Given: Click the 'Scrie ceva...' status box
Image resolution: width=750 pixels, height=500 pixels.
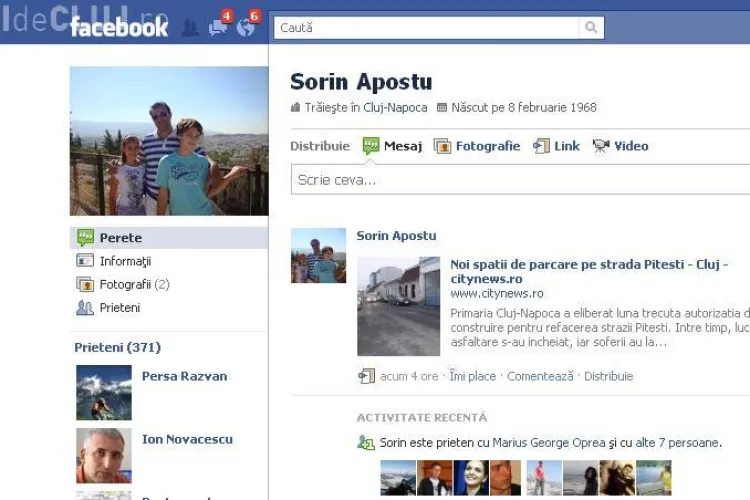Looking at the screenshot, I should point(520,180).
